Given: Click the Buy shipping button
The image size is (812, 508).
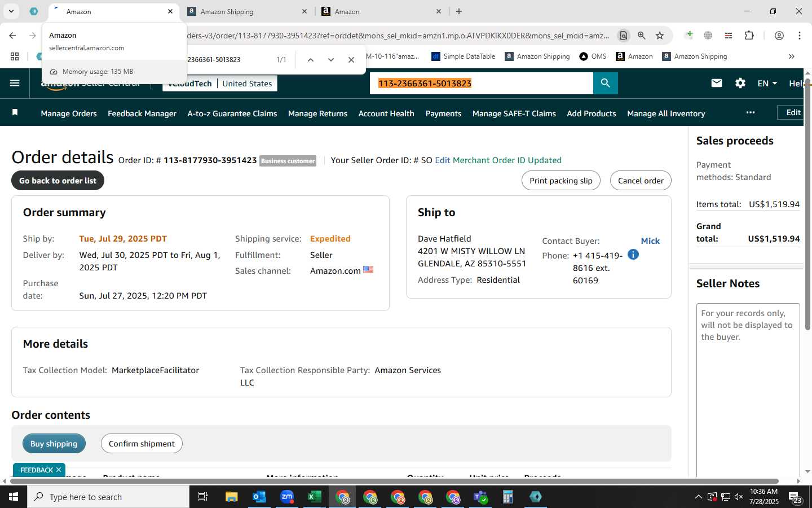Looking at the screenshot, I should pyautogui.click(x=54, y=444).
